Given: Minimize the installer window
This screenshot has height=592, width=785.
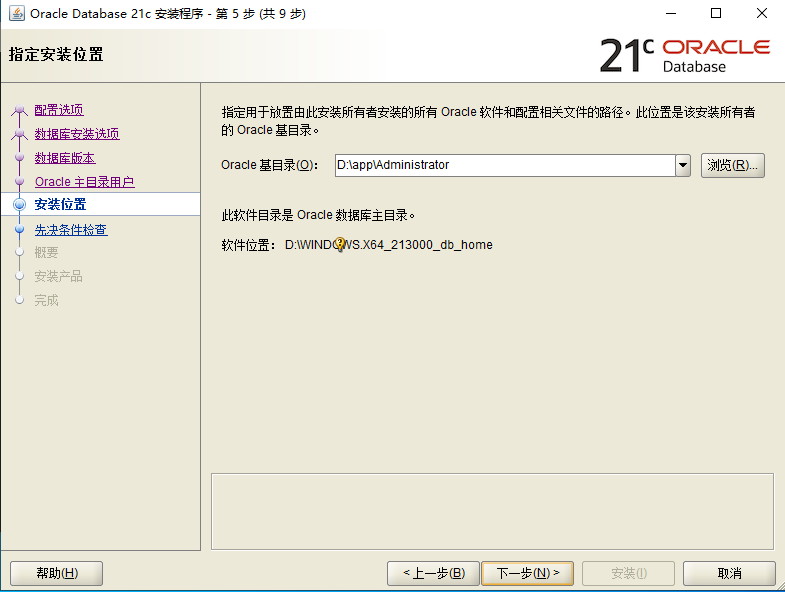Looking at the screenshot, I should 671,14.
